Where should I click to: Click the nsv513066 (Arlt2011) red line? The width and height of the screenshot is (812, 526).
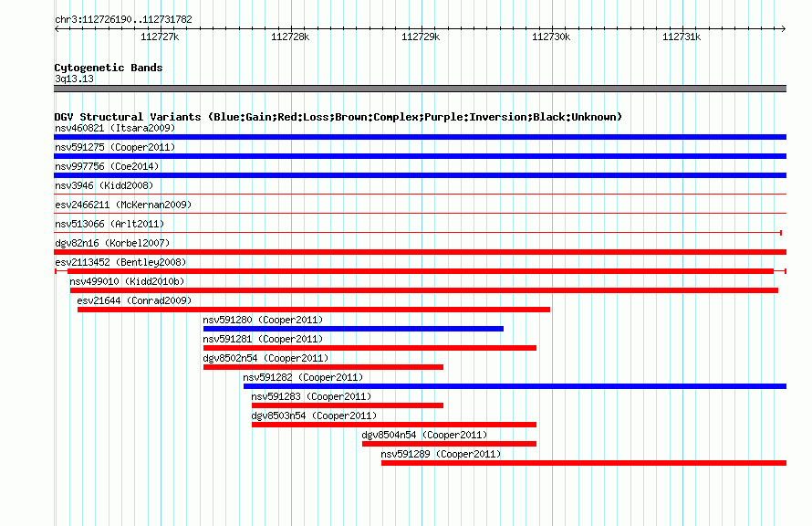pos(418,233)
